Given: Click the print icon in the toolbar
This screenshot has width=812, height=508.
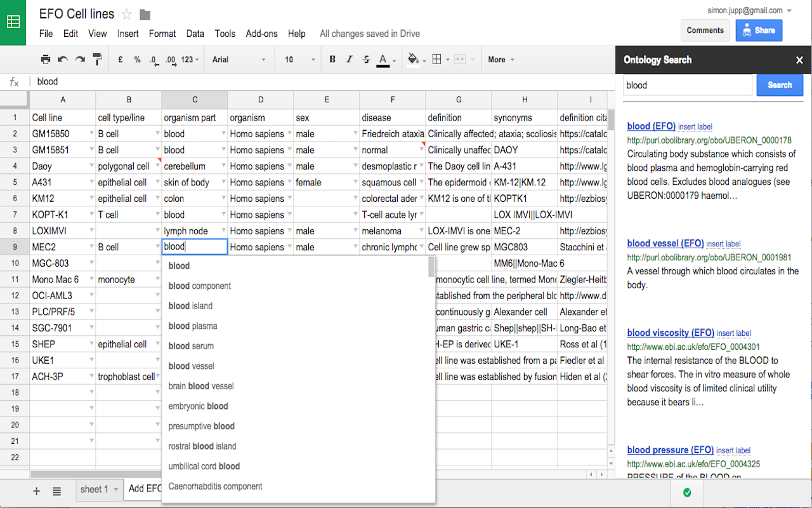Looking at the screenshot, I should (46, 60).
